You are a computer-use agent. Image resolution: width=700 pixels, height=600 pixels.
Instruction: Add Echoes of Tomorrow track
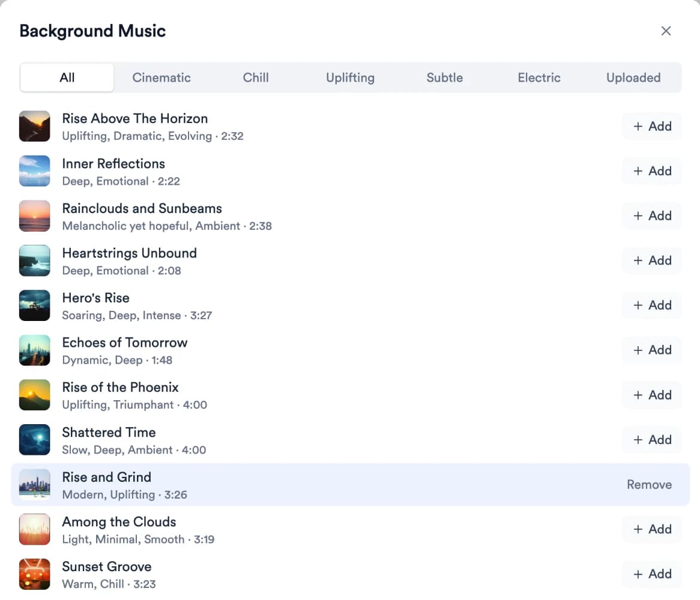tap(652, 350)
